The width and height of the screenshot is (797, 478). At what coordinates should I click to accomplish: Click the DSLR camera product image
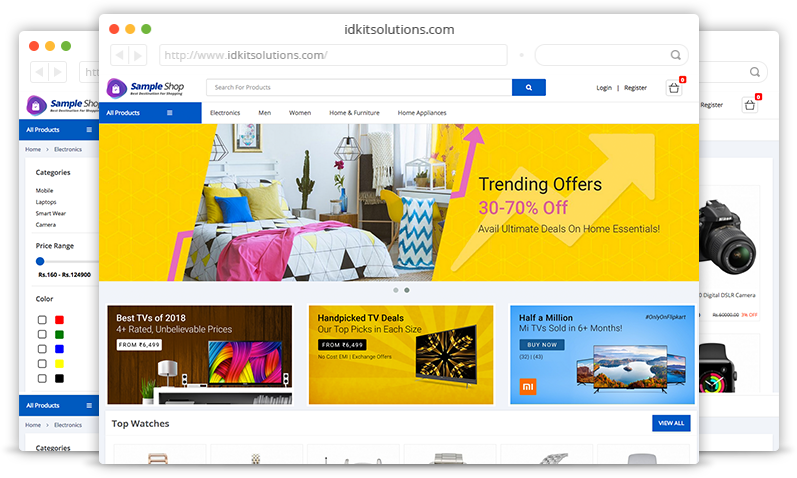tap(727, 237)
